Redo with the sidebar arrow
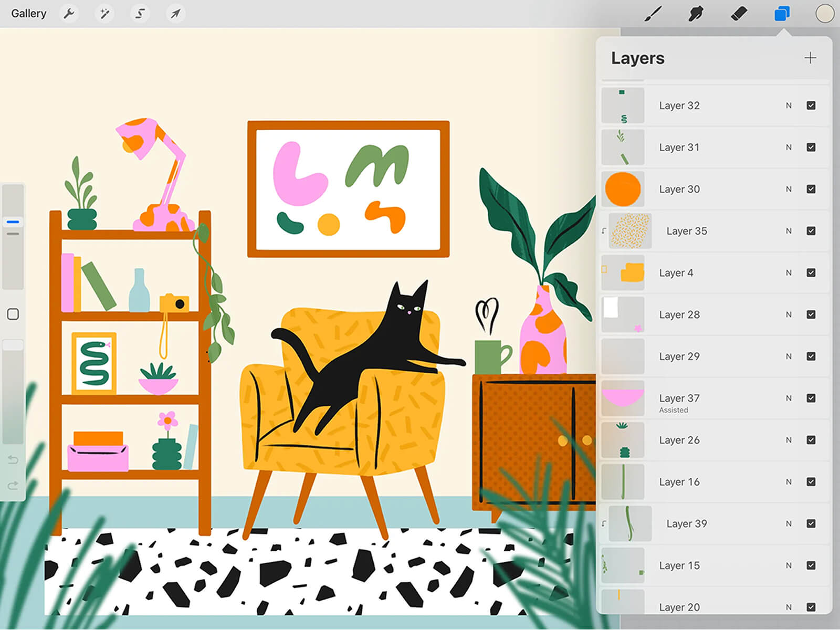840x630 pixels. (x=13, y=486)
